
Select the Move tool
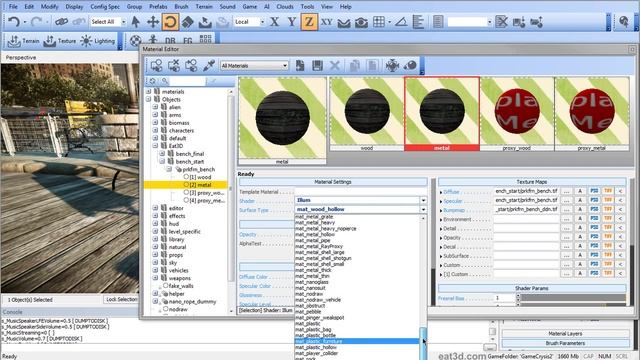(153, 22)
